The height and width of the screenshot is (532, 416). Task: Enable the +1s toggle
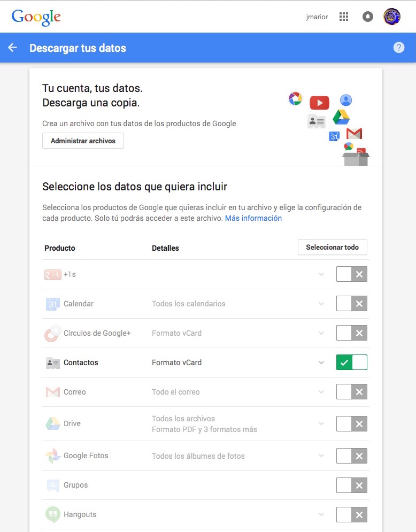[x=351, y=274]
